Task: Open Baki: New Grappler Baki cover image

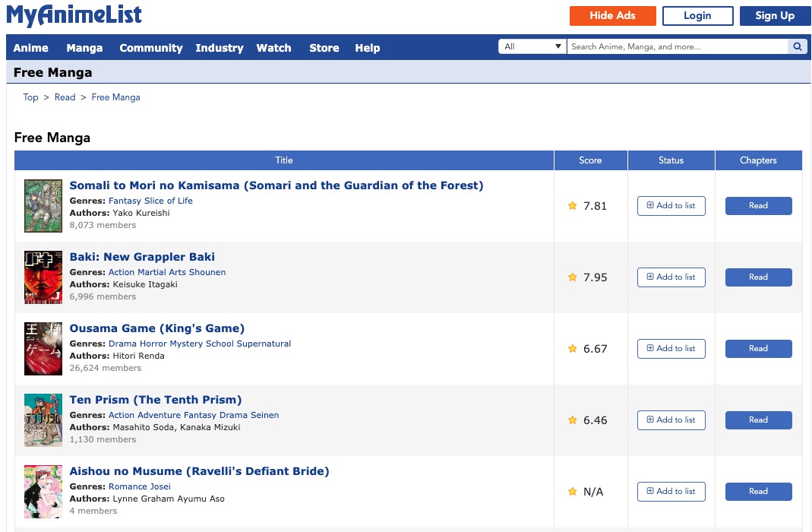Action: [x=43, y=277]
